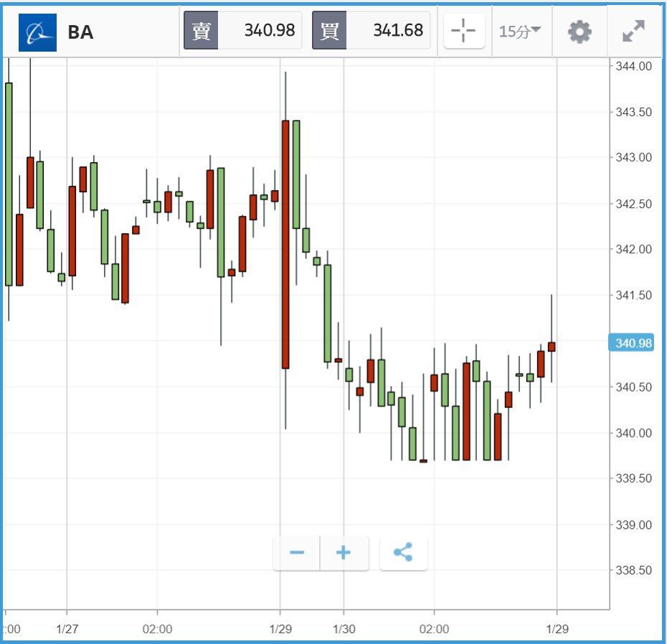Click the 1/27 date marker
This screenshot has width=667, height=644.
click(67, 629)
